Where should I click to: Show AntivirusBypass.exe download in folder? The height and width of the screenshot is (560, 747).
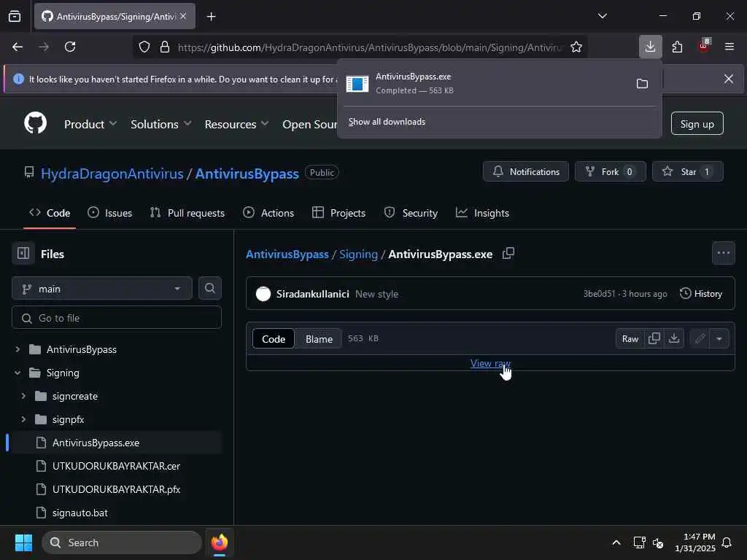point(642,84)
